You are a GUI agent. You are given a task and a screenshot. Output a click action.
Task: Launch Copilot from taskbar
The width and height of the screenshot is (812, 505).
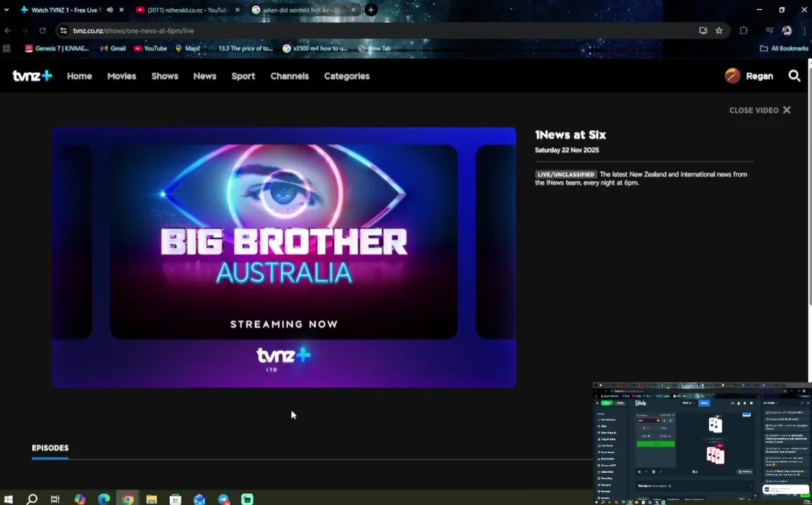click(x=80, y=499)
